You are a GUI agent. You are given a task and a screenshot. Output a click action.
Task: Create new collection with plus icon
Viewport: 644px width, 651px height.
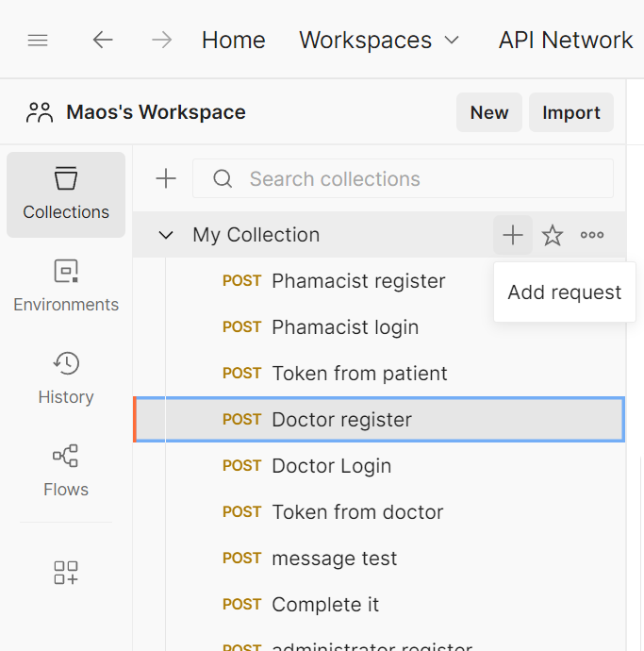[x=166, y=178]
